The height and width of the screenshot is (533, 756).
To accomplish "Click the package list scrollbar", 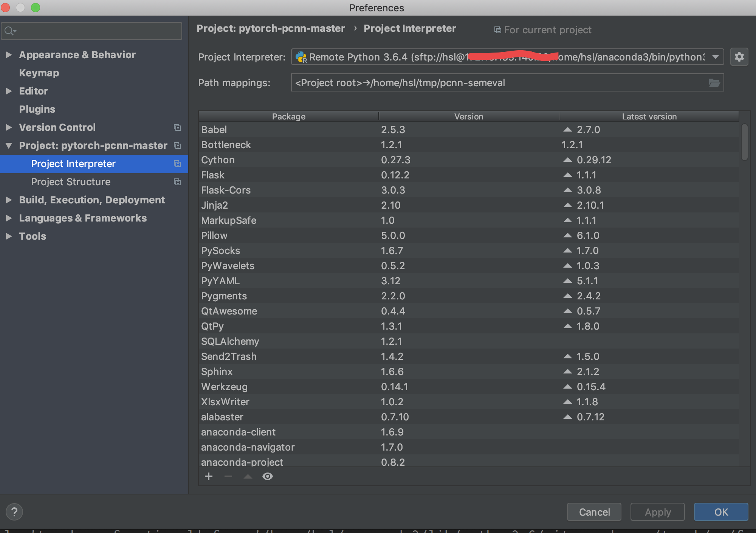I will (x=745, y=142).
